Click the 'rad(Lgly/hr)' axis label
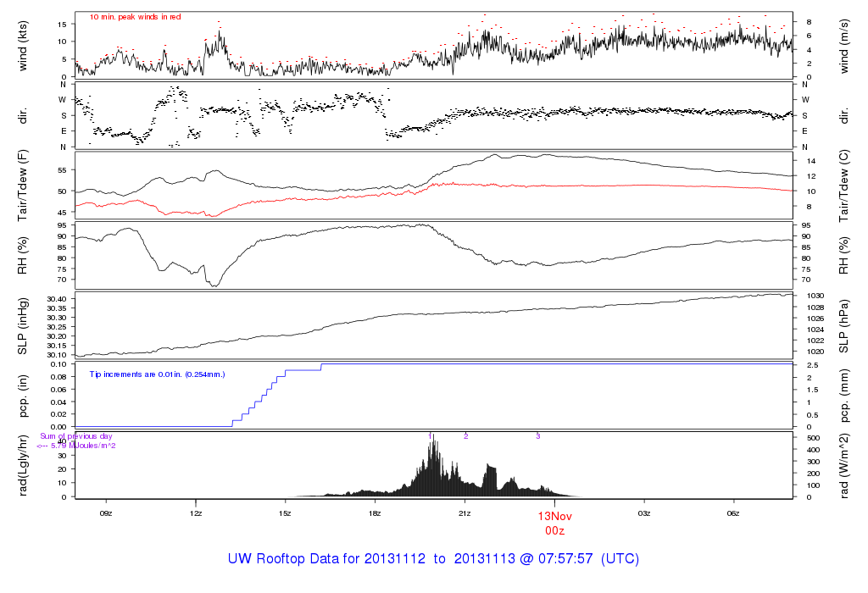The width and height of the screenshot is (868, 593). pos(23,465)
